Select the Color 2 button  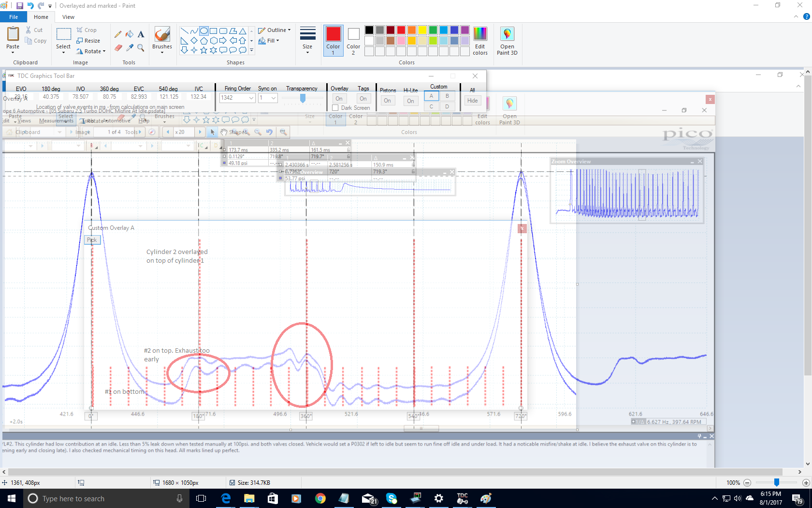click(x=353, y=40)
